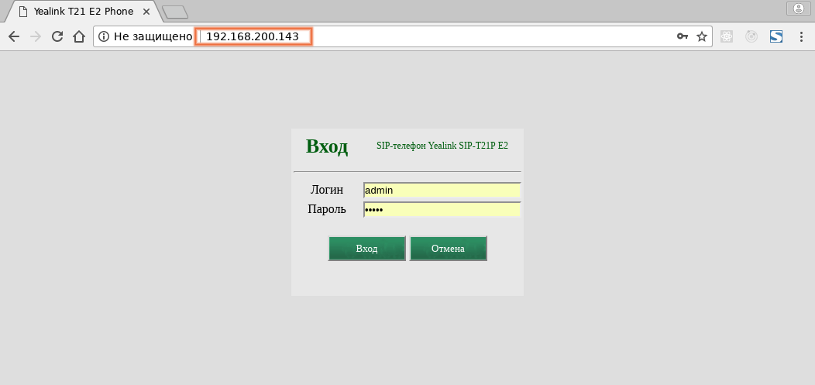Submit the login with the Вход button
The width and height of the screenshot is (815, 385).
pos(366,248)
